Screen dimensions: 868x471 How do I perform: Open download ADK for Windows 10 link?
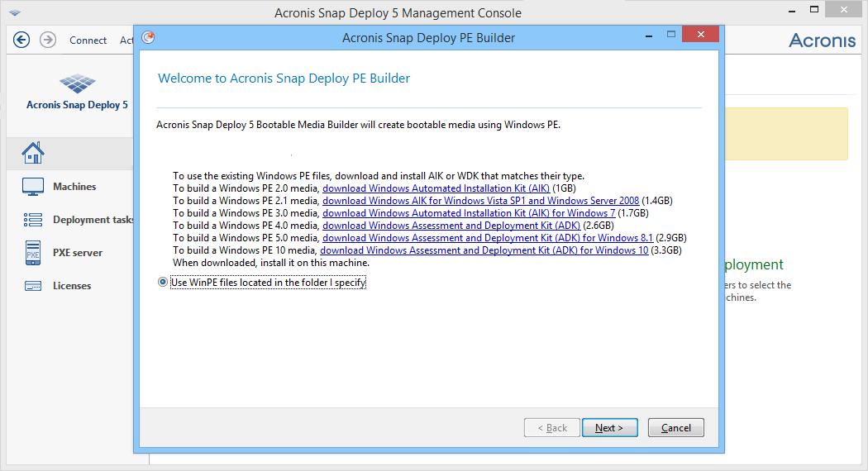pyautogui.click(x=484, y=250)
